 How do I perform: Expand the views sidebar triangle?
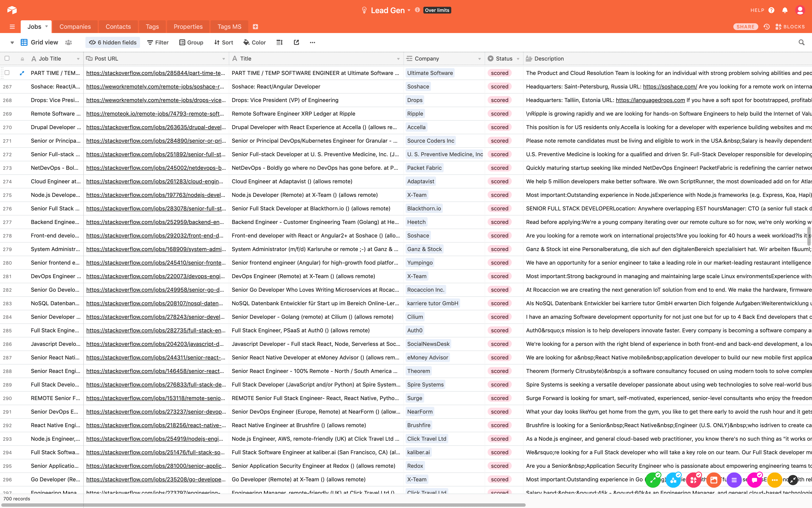(x=12, y=43)
